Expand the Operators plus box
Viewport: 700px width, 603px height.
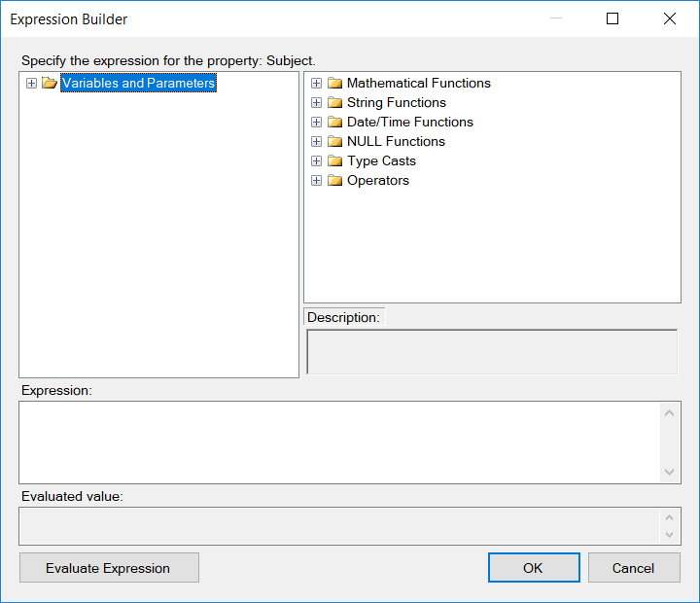tap(316, 181)
